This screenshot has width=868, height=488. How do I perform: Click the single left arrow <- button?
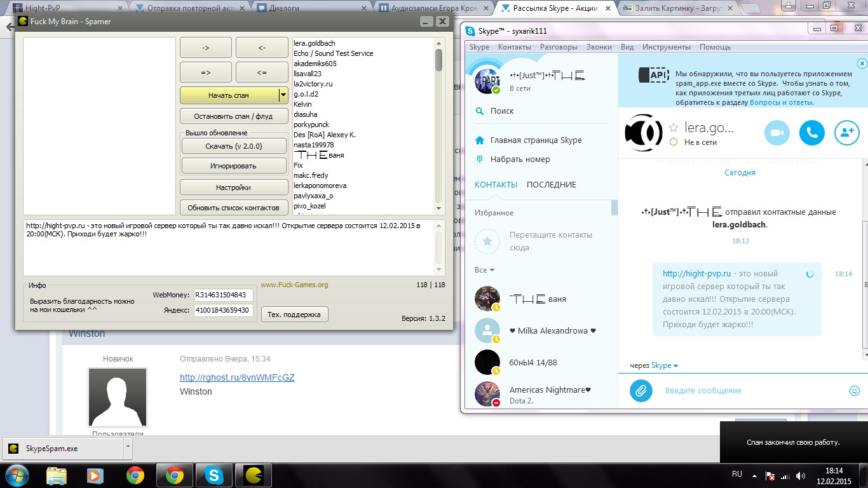pyautogui.click(x=262, y=48)
